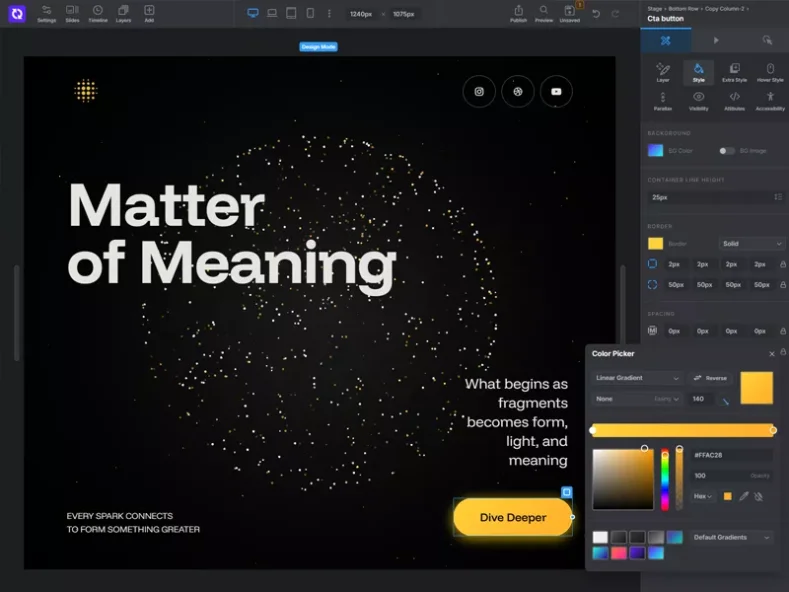Image resolution: width=789 pixels, height=592 pixels.
Task: Switch to tablet device view
Action: coord(291,13)
